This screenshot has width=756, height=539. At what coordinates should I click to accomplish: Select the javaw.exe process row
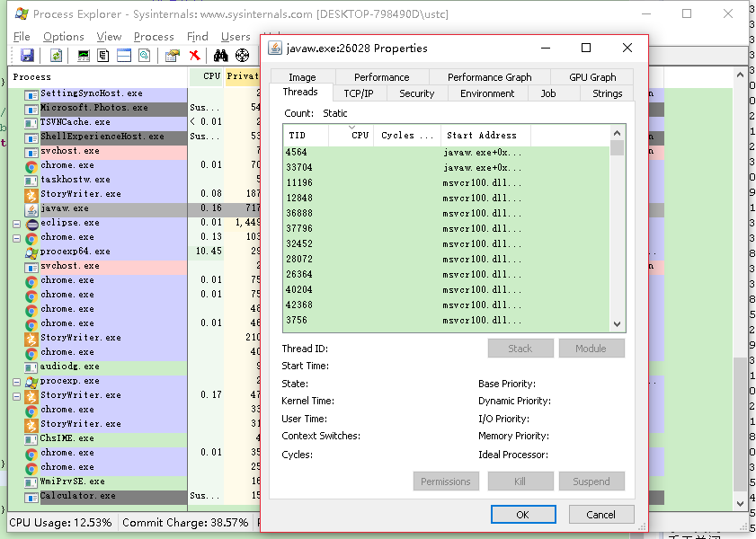(134, 209)
